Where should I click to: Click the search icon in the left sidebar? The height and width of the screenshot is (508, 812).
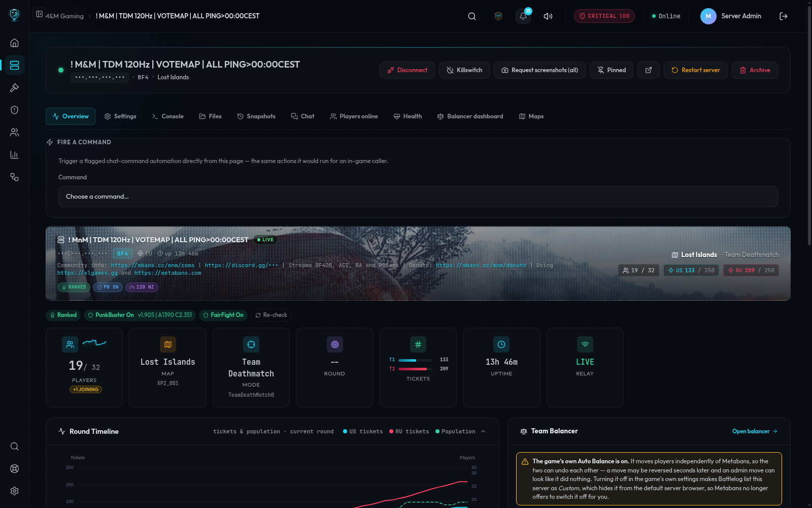point(14,446)
